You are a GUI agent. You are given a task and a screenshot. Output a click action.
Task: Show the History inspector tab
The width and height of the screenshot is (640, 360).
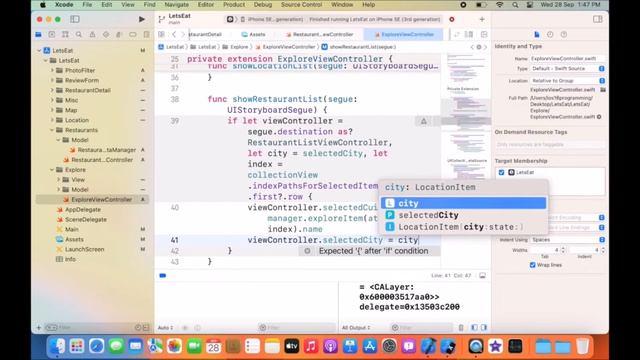pyautogui.click(x=550, y=35)
